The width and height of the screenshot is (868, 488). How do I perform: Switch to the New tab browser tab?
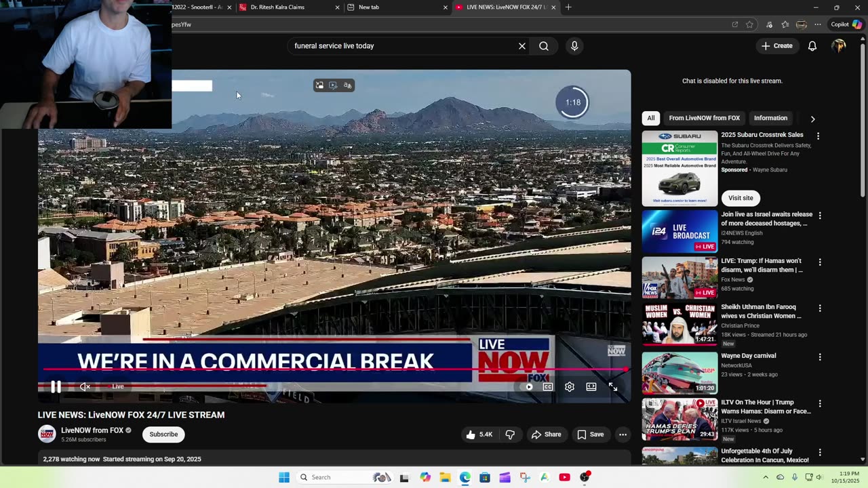tap(396, 7)
